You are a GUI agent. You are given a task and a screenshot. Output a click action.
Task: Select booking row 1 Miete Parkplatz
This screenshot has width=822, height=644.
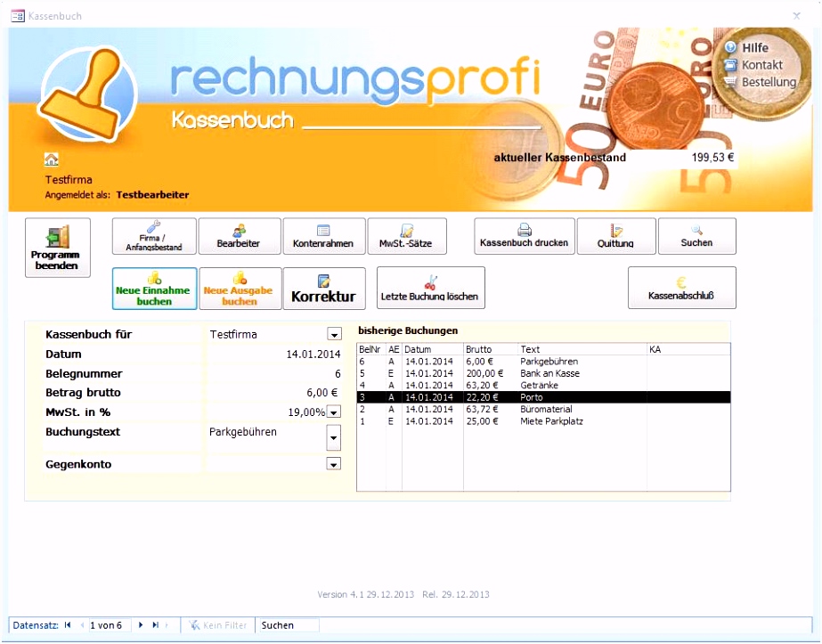[543, 421]
